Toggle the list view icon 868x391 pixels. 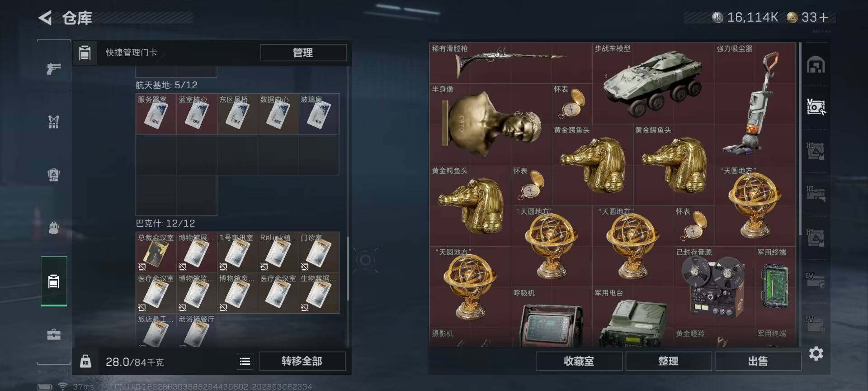[245, 361]
